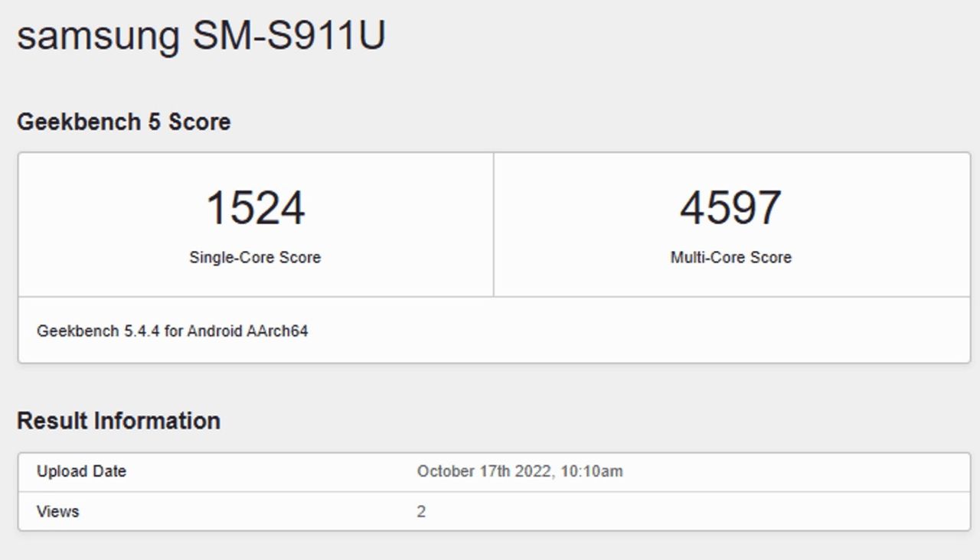Screen dimensions: 980x560
Task: Click the word "samsung" in the title
Action: (97, 37)
